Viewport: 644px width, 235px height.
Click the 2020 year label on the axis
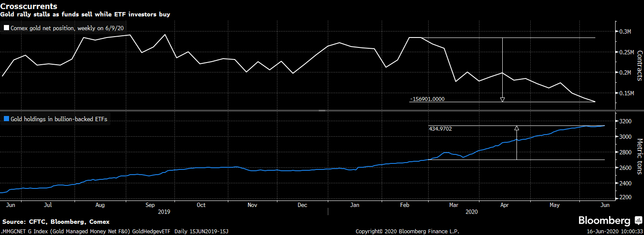(x=472, y=212)
